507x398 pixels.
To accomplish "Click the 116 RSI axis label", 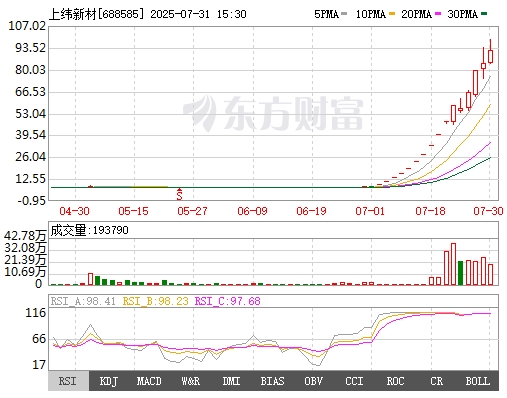I will click(36, 313).
